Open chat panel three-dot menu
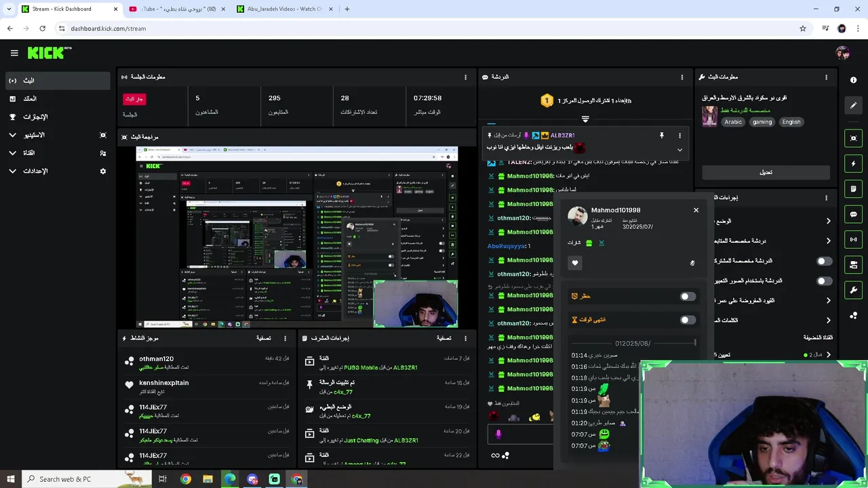868x488 pixels. point(682,77)
